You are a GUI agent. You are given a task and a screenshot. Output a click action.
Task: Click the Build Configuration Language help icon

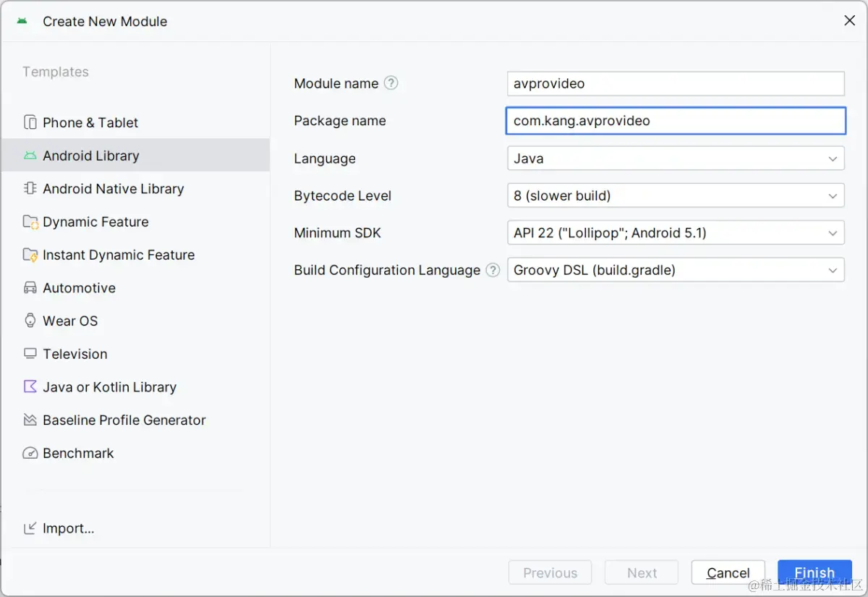click(493, 270)
